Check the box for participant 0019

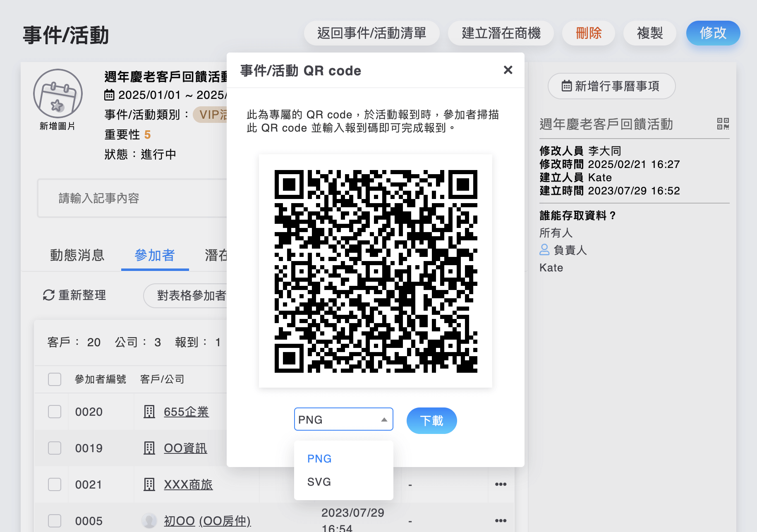coord(55,448)
